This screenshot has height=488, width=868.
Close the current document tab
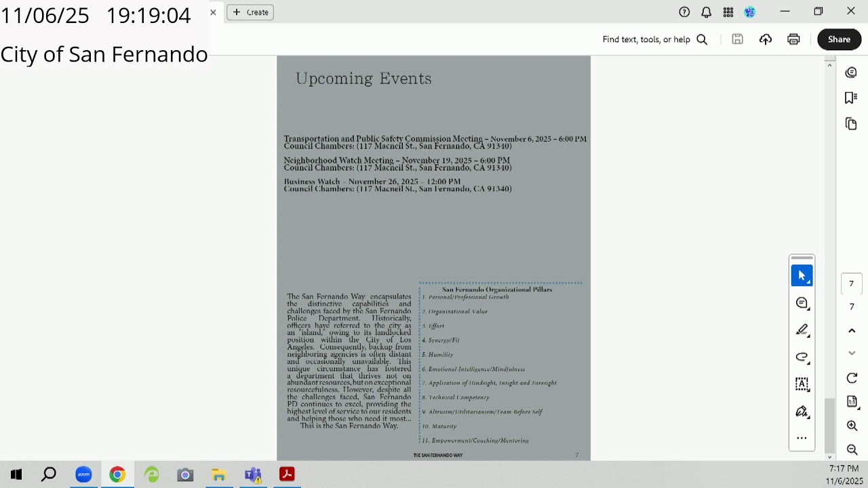pos(213,12)
